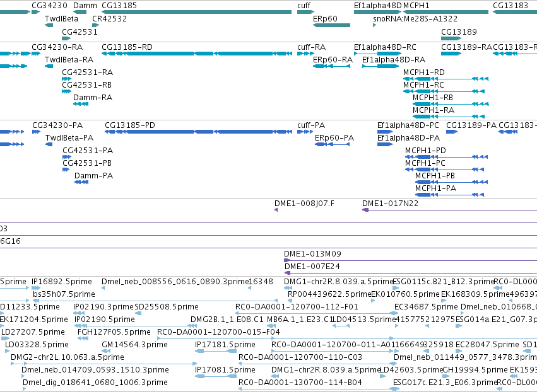Screen dimensions: 537x392
Task: Select the Damm-PA protein label
Action: click(93, 176)
